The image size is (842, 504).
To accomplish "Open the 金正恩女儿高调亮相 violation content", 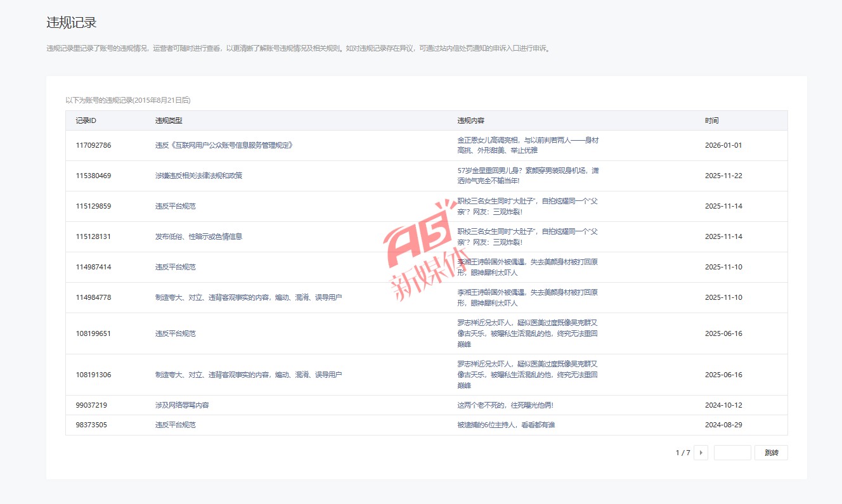I will point(528,145).
